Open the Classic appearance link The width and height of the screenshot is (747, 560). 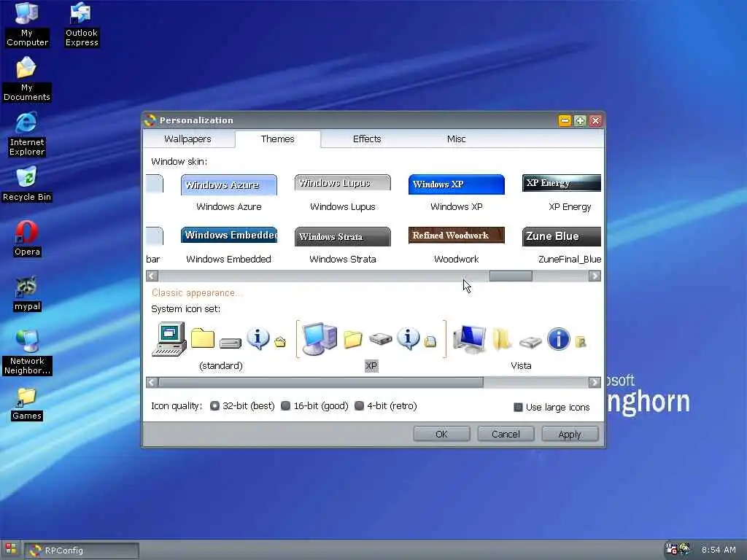click(196, 293)
